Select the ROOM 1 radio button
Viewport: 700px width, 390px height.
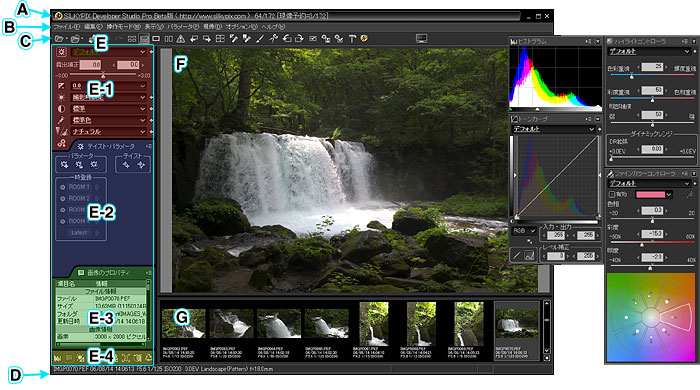(62, 187)
